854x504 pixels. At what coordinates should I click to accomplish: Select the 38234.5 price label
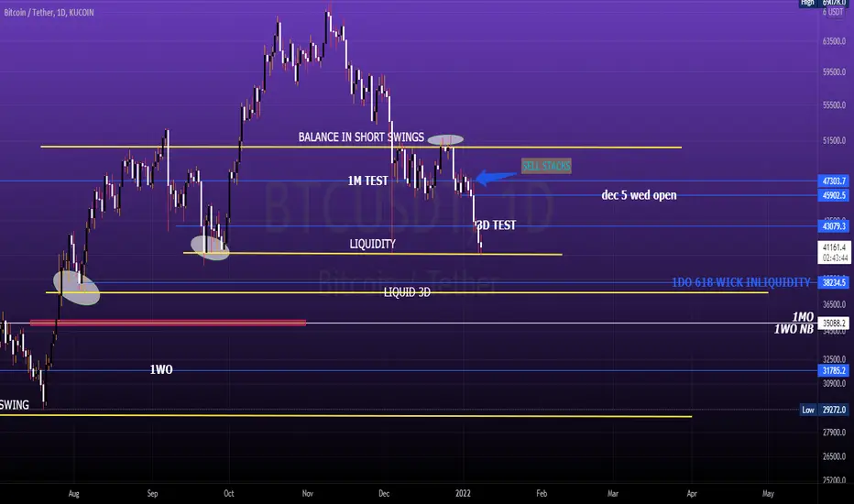833,282
